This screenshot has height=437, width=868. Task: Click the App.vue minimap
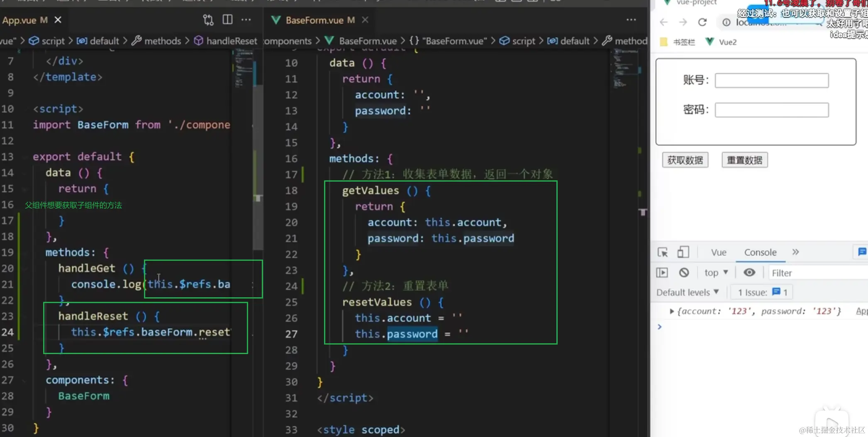(244, 68)
